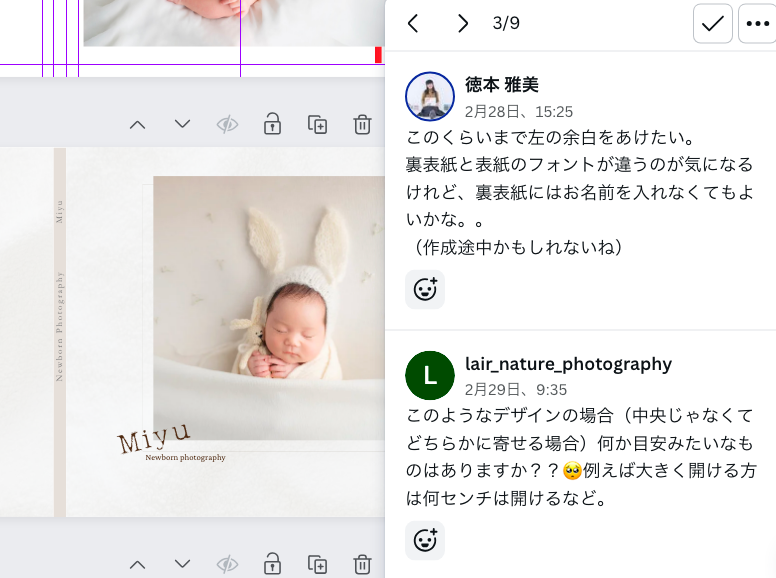Select the newborn bunny hat photo

269,308
